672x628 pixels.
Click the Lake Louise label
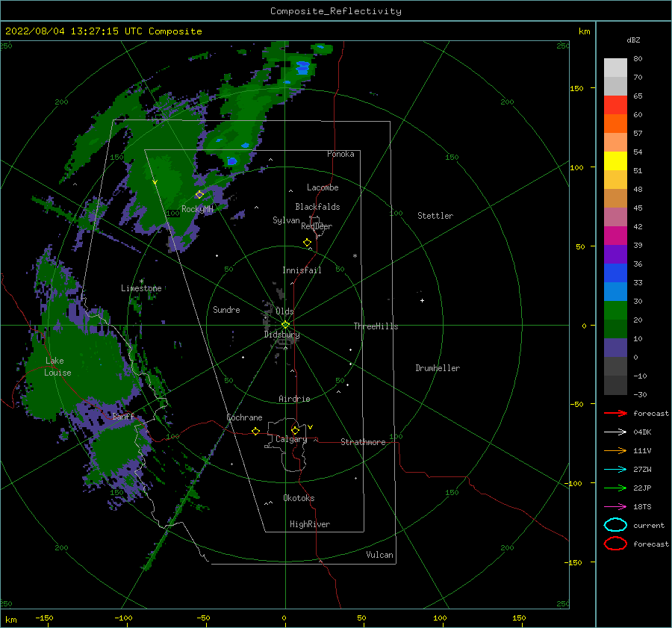57,367
